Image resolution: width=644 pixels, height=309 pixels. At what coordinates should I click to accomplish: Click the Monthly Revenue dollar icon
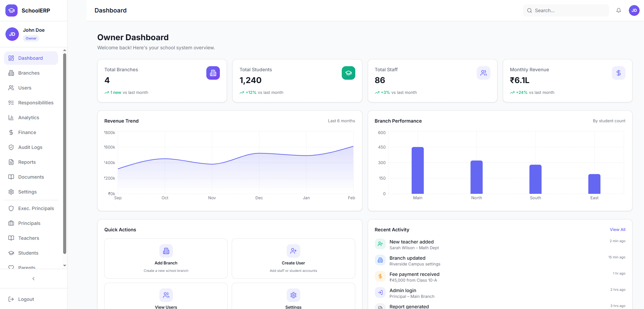pos(619,73)
